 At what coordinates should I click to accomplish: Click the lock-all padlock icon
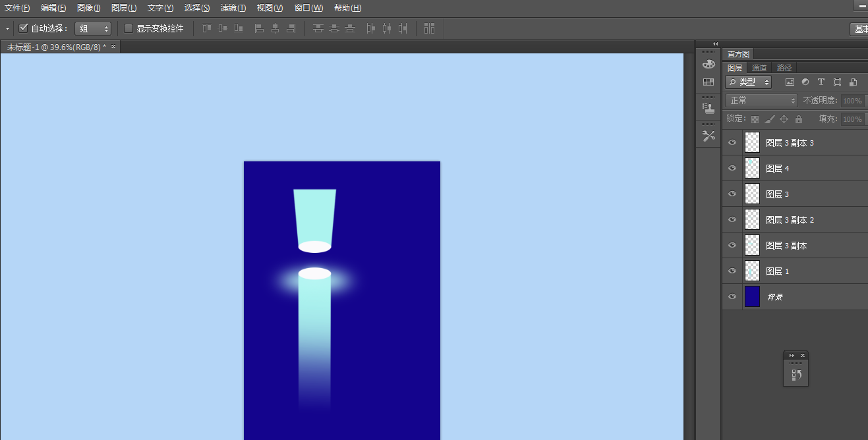pos(799,119)
